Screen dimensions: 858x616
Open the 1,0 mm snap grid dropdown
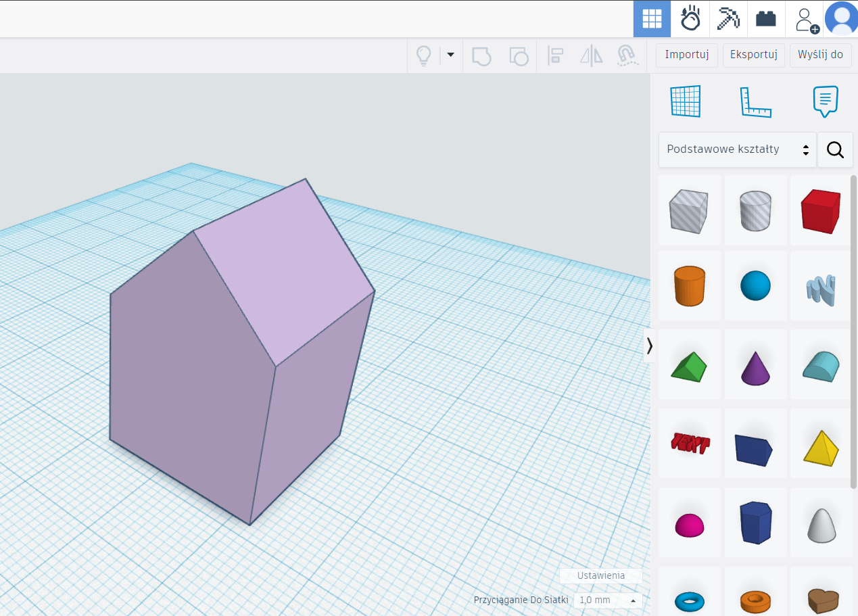click(x=608, y=600)
